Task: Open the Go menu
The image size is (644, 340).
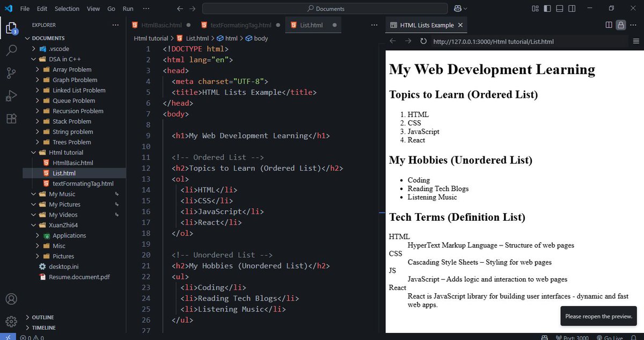Action: click(x=111, y=9)
